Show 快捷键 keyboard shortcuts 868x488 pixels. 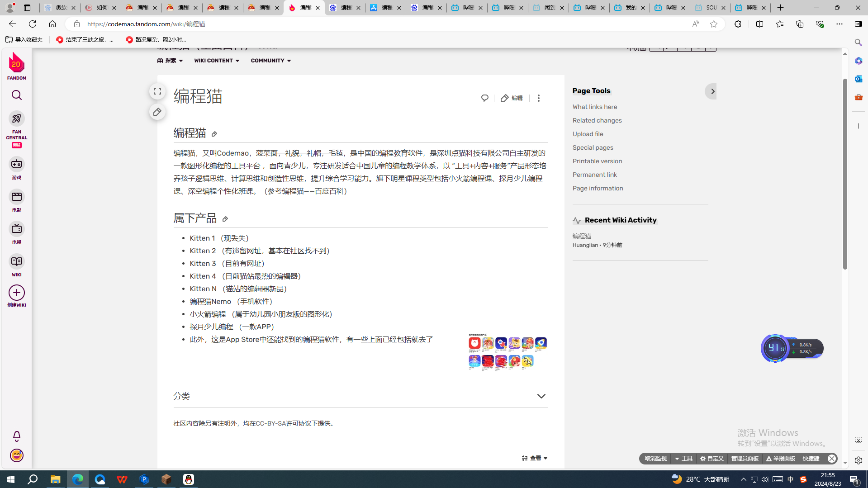click(x=811, y=459)
